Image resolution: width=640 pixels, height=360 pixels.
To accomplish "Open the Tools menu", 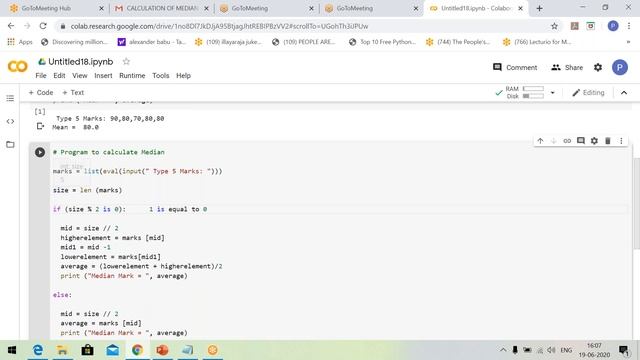I will point(161,76).
